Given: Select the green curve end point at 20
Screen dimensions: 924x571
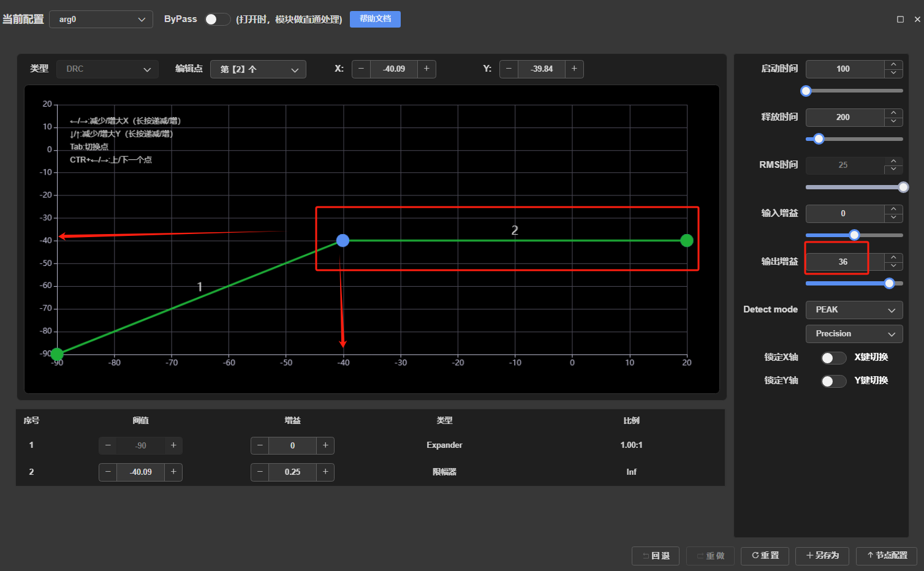Looking at the screenshot, I should pos(687,241).
